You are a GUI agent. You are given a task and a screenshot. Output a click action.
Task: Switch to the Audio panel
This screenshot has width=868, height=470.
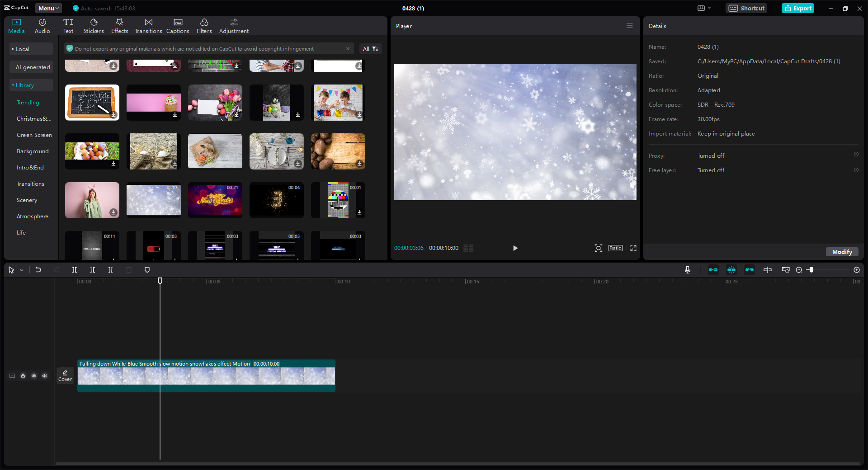(x=42, y=25)
